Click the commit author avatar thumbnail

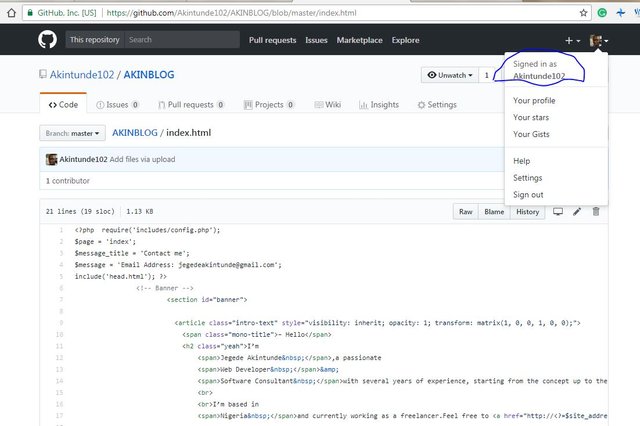point(51,160)
